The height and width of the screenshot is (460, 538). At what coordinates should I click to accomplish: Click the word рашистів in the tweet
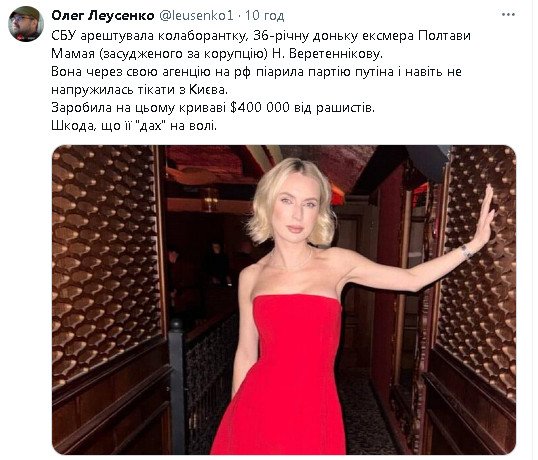pos(346,108)
